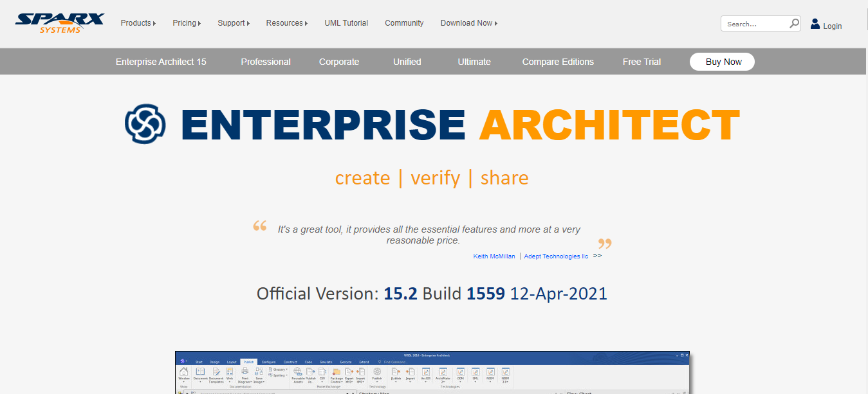Click the Free Trial link
This screenshot has height=394, width=868.
[642, 62]
